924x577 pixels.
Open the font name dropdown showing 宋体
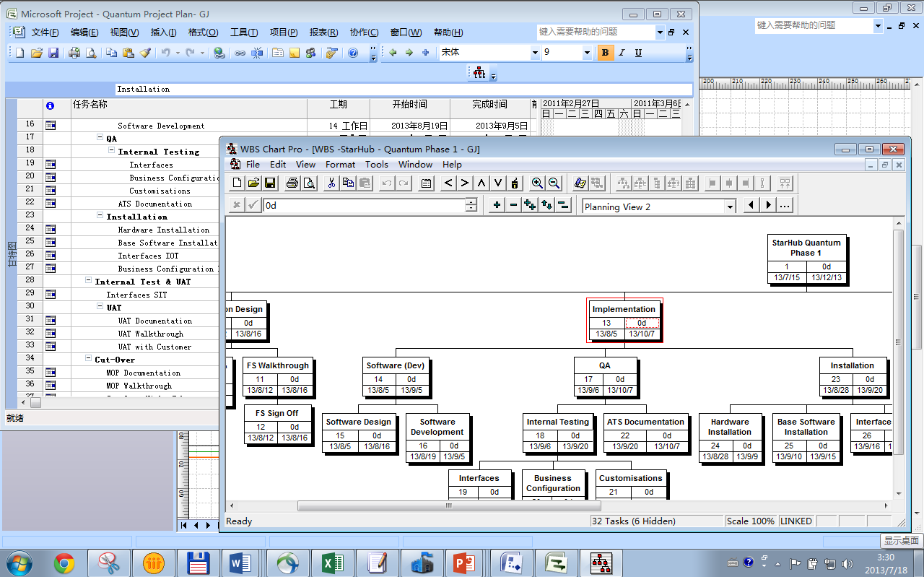tap(535, 53)
